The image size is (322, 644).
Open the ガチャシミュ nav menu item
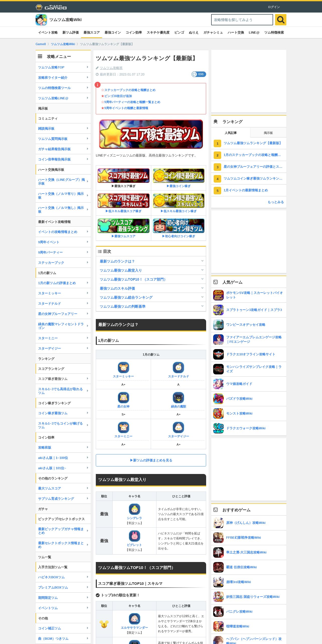point(213,32)
